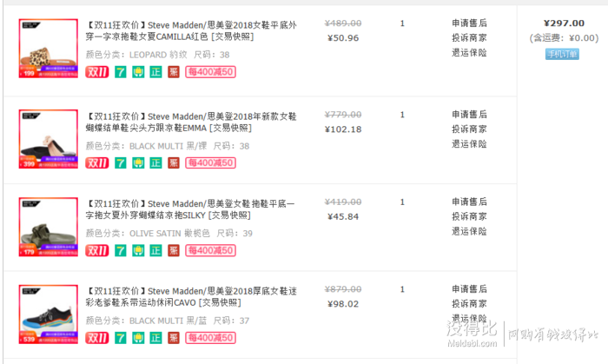Click 申请售后 for the CAVO sneaker

pos(469,288)
